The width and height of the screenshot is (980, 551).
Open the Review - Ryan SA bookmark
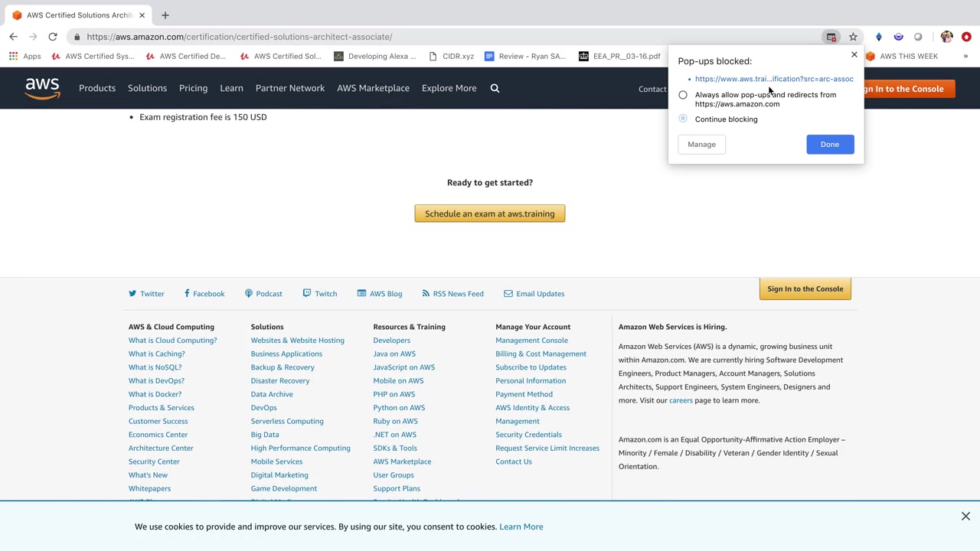(x=525, y=56)
